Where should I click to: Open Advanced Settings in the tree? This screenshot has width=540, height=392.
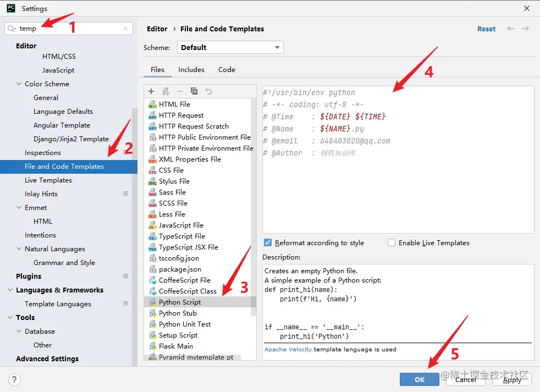[47, 358]
